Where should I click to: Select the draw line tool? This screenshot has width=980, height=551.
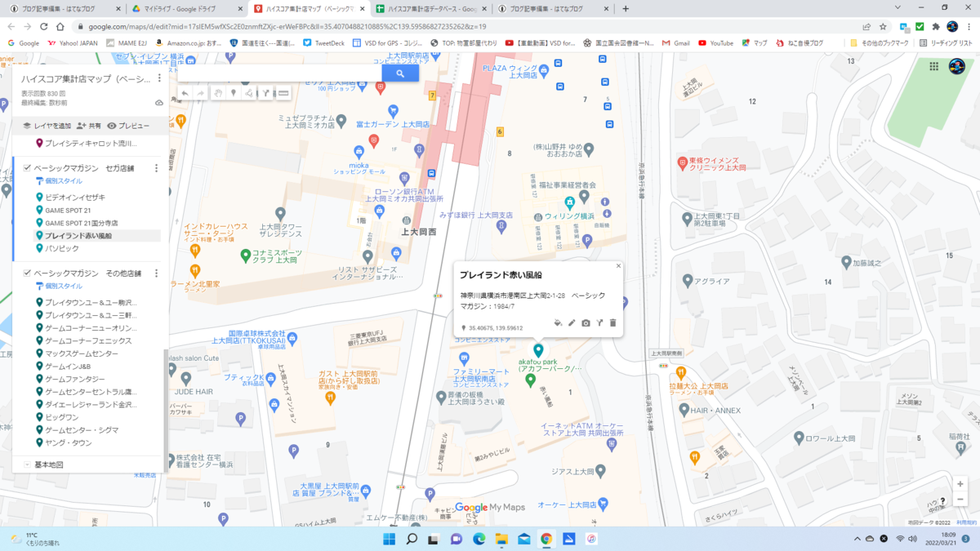point(249,94)
